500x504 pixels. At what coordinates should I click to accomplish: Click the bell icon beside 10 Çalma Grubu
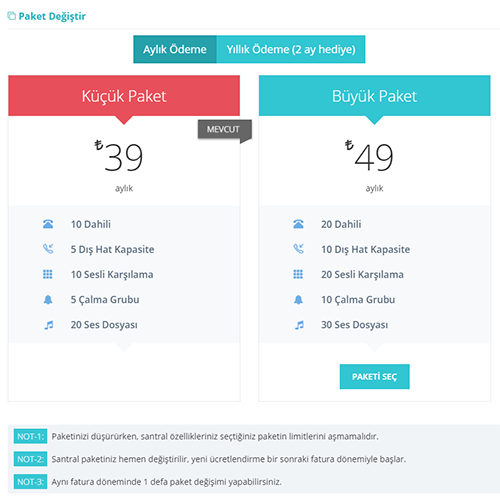pos(298,300)
